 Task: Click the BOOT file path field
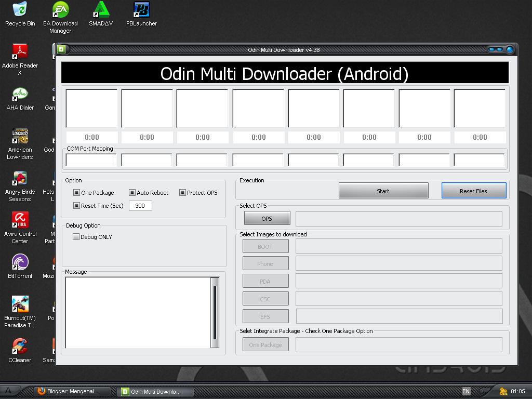coord(398,246)
